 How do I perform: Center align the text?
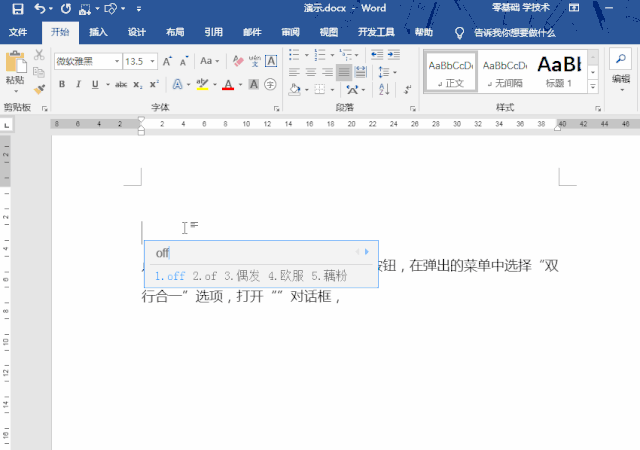311,72
